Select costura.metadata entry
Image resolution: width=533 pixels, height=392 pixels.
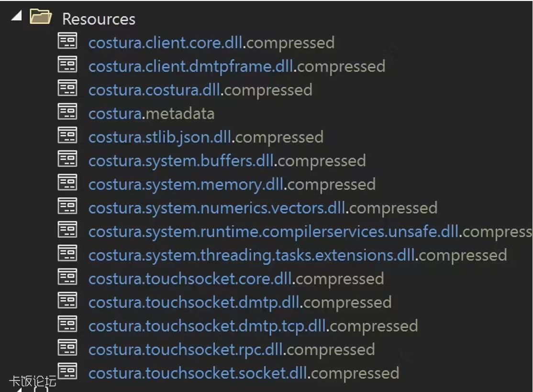click(x=151, y=114)
